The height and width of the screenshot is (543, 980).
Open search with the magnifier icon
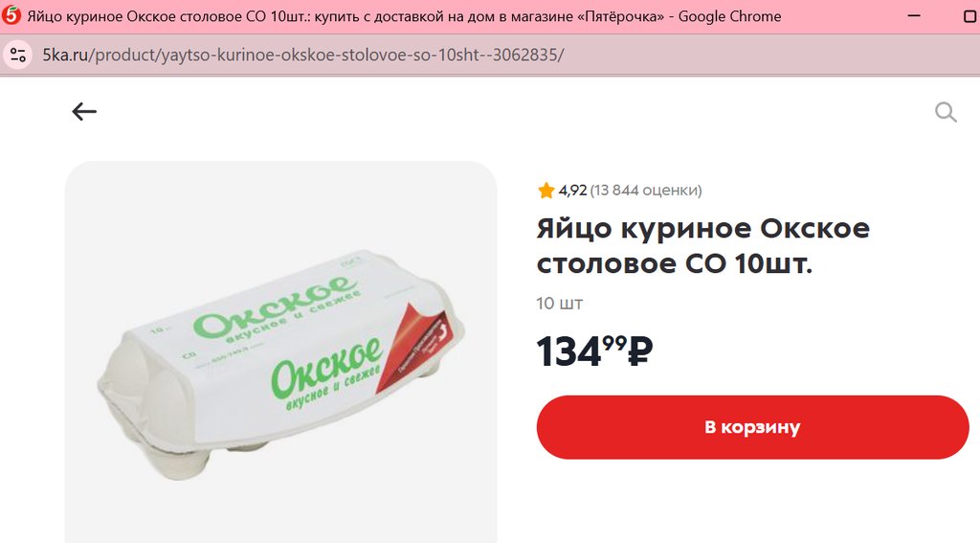[x=945, y=113]
